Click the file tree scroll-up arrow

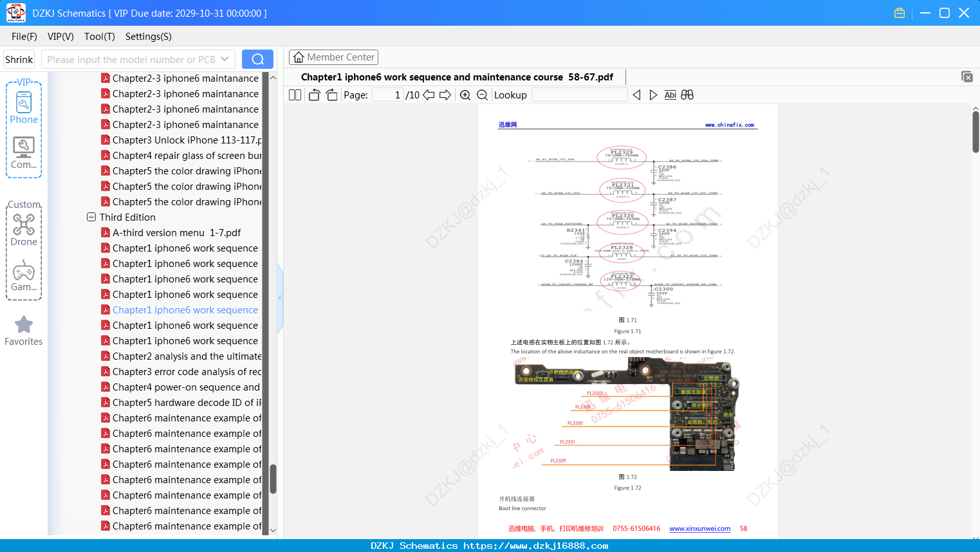(x=273, y=78)
